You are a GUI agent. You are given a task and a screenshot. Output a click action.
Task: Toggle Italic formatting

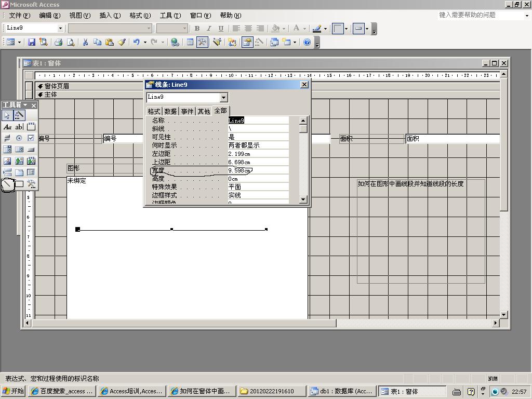click(209, 29)
